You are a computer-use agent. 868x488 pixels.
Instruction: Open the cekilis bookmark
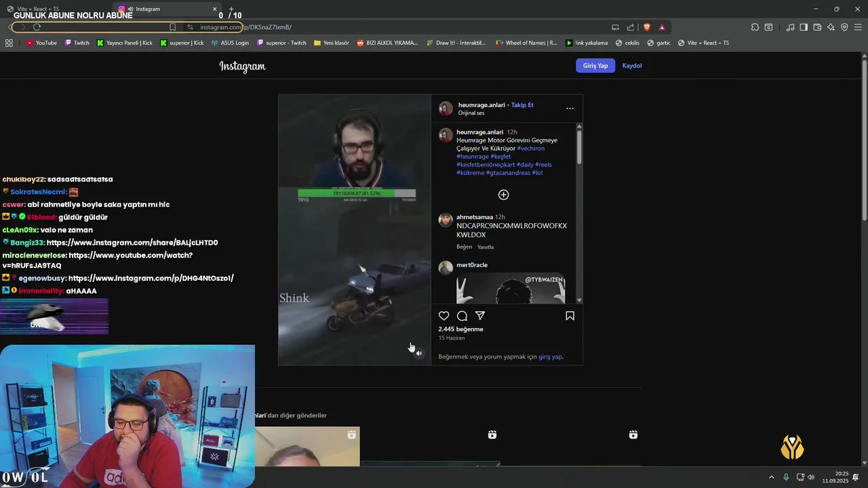pyautogui.click(x=627, y=43)
